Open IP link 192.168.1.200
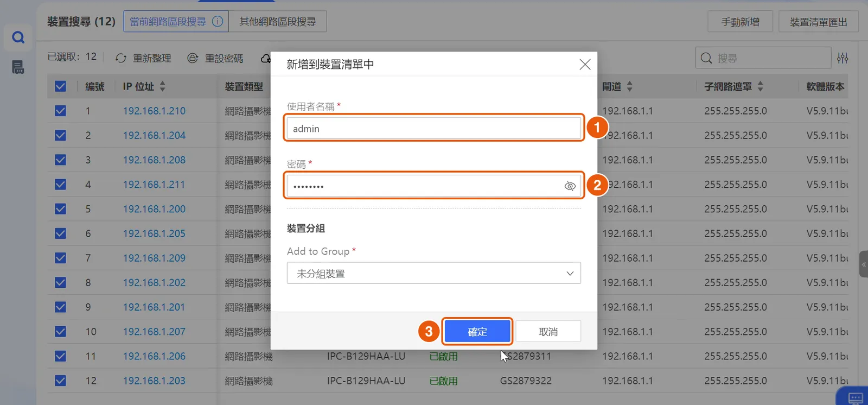This screenshot has width=868, height=405. click(x=154, y=209)
